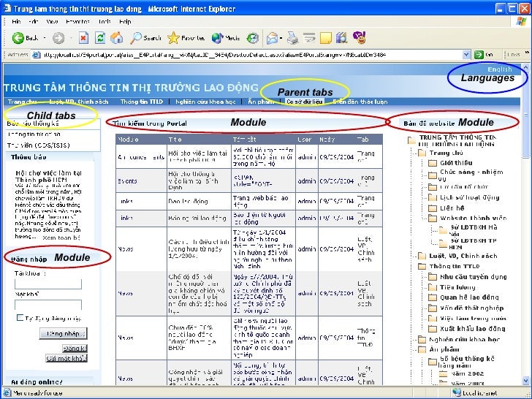Select Vấn đề thất nghiệp in sitemap
Screen dimensions: 532x399
tap(471, 308)
